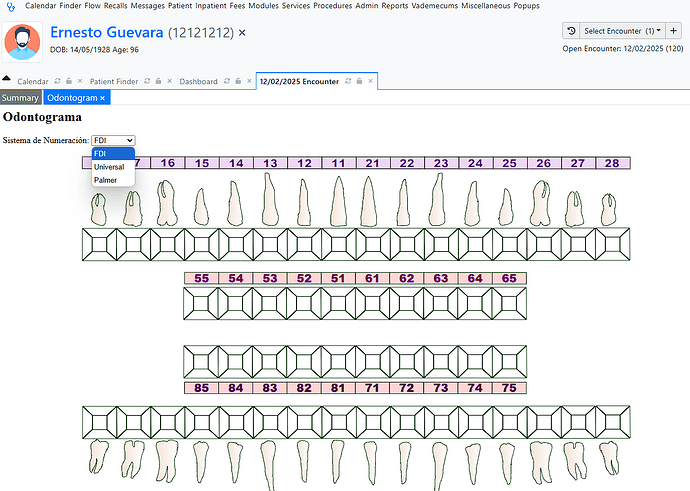Image resolution: width=690 pixels, height=491 pixels.
Task: Click center surface of tooth 16 diagram
Action: [x=168, y=244]
